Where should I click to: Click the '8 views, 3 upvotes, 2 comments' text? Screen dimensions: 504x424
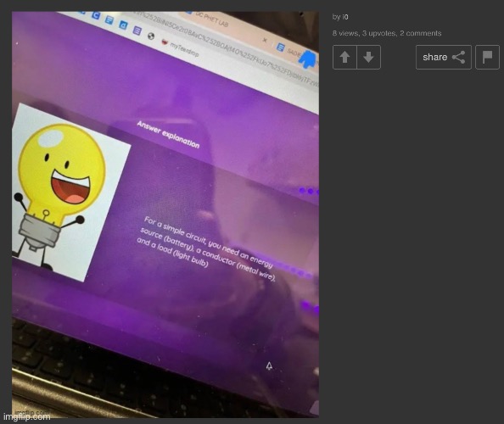(387, 33)
